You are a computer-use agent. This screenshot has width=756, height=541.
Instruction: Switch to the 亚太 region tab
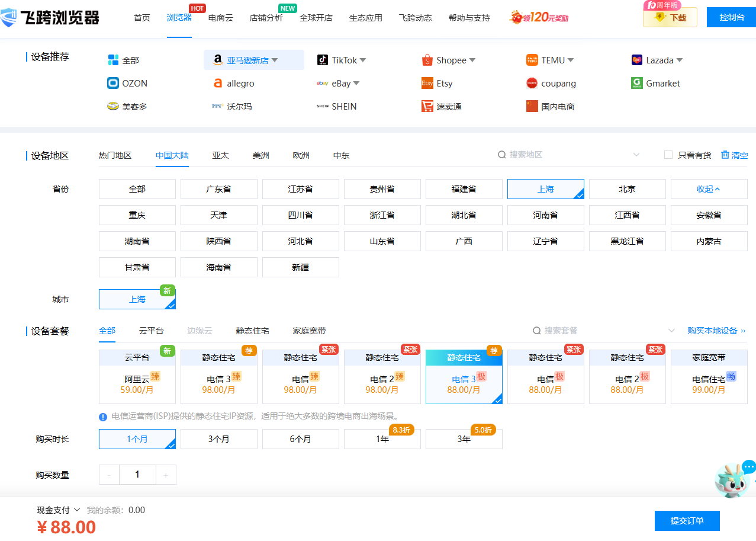coord(220,156)
